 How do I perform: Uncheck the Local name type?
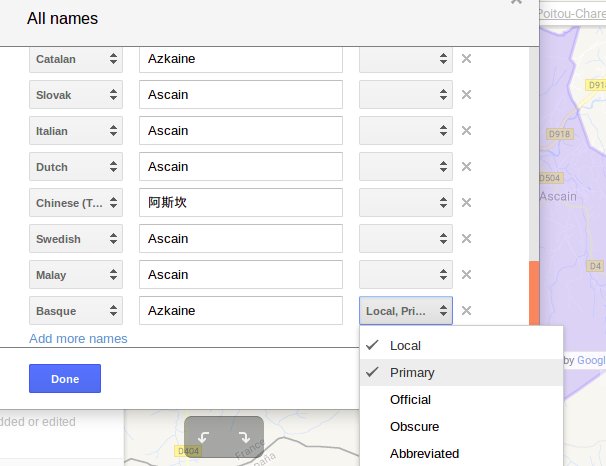[405, 345]
